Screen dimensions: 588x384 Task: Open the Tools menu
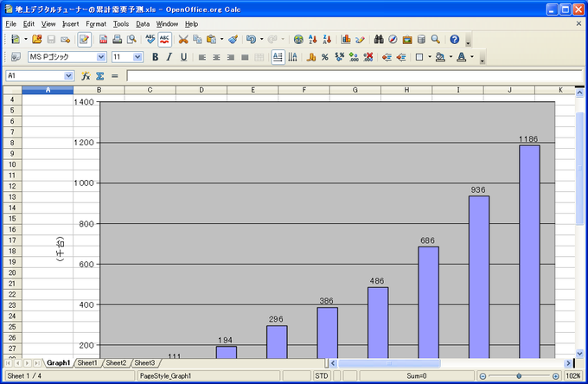point(121,24)
